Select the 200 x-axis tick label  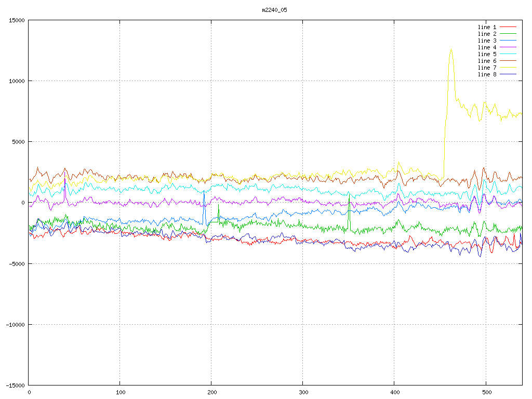(211, 392)
